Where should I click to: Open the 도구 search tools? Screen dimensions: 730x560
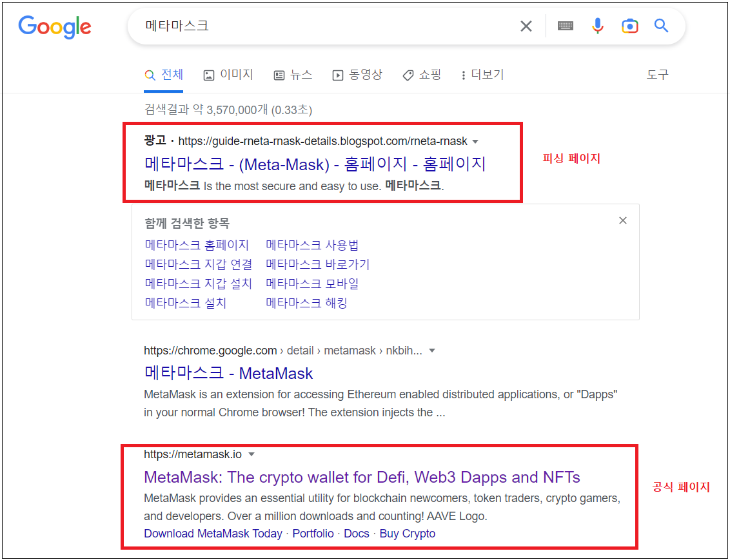click(x=657, y=74)
